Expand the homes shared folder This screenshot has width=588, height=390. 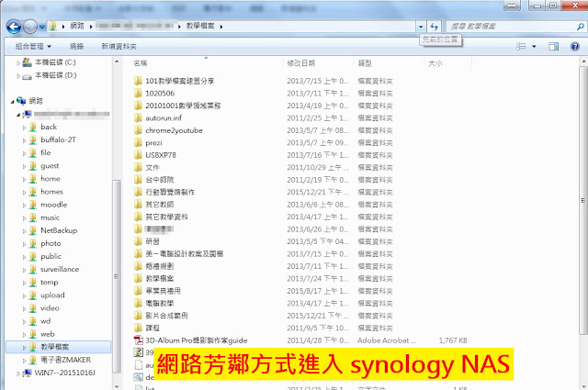pyautogui.click(x=25, y=192)
